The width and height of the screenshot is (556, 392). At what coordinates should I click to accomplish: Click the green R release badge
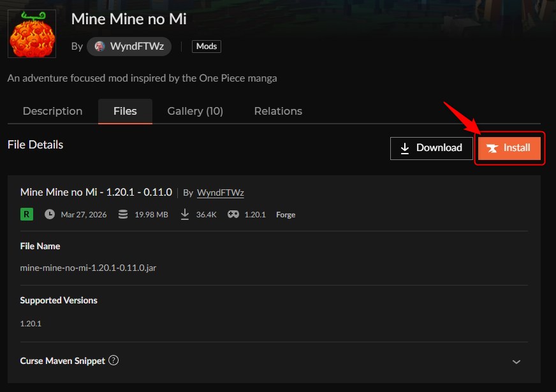[x=27, y=214]
